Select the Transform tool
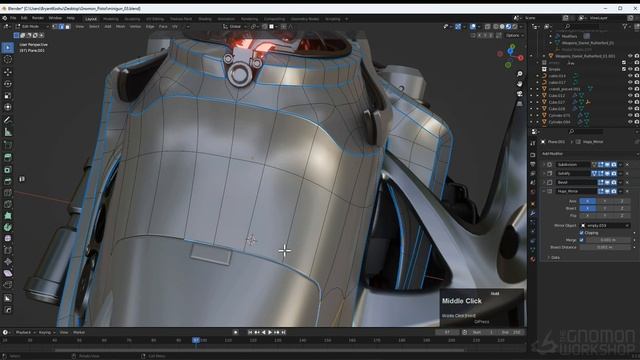The height and width of the screenshot is (360, 640). click(8, 107)
